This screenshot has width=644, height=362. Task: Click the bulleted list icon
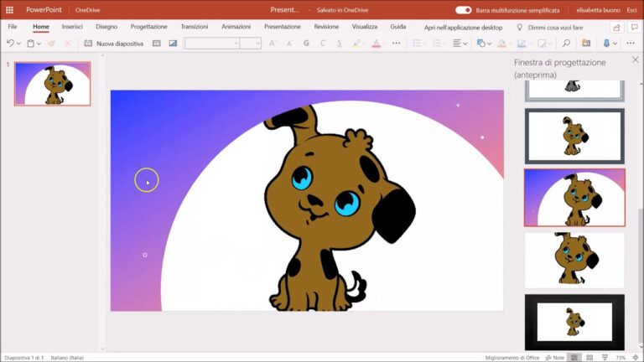(x=417, y=43)
